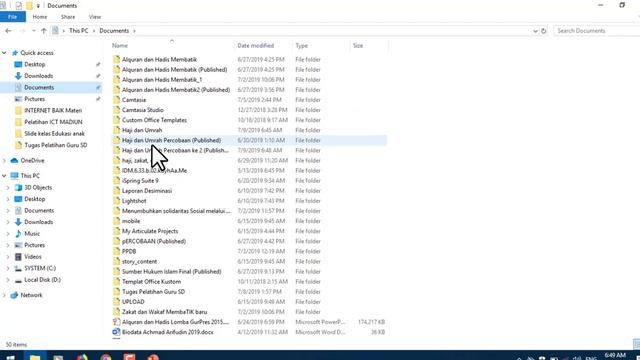Open Desktop under Quick access
The height and width of the screenshot is (360, 640).
(x=34, y=64)
